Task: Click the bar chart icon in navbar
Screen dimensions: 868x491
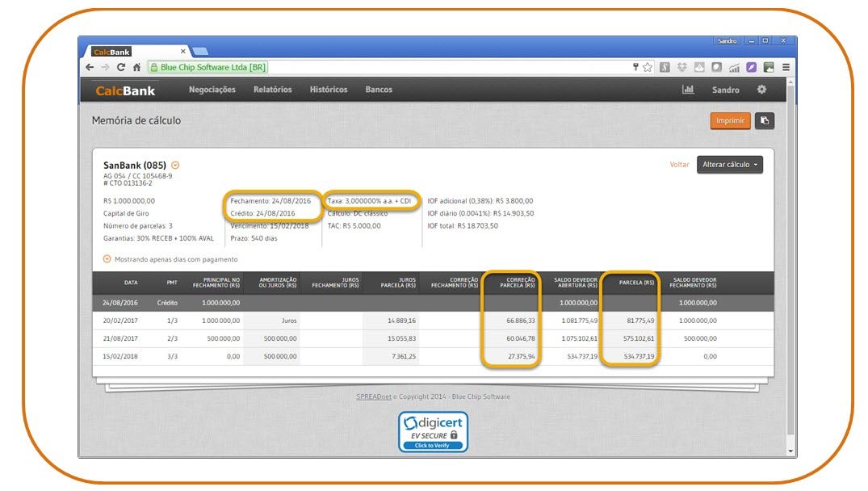Action: point(688,90)
